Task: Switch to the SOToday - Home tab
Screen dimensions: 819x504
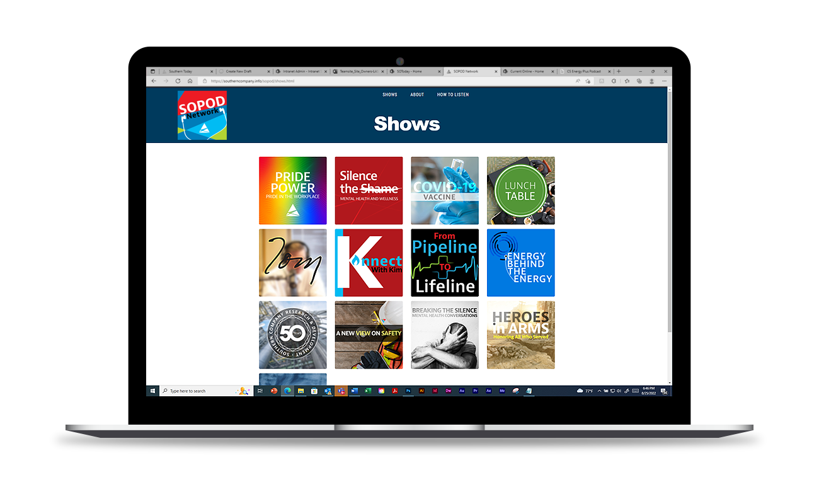Action: pyautogui.click(x=415, y=72)
